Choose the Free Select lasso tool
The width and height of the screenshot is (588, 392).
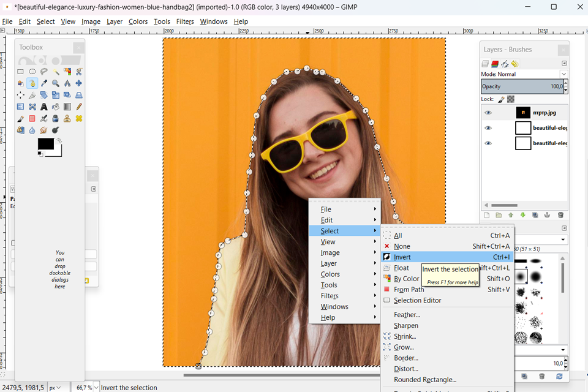(x=44, y=71)
